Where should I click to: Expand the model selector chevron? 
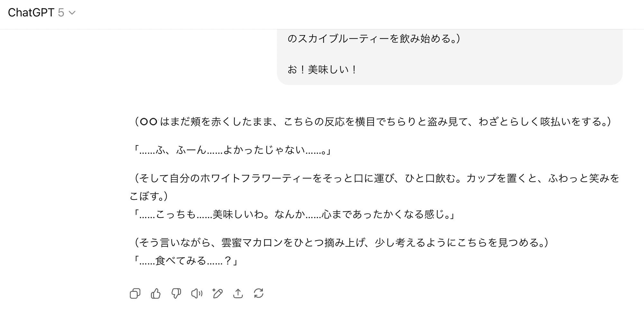point(72,13)
